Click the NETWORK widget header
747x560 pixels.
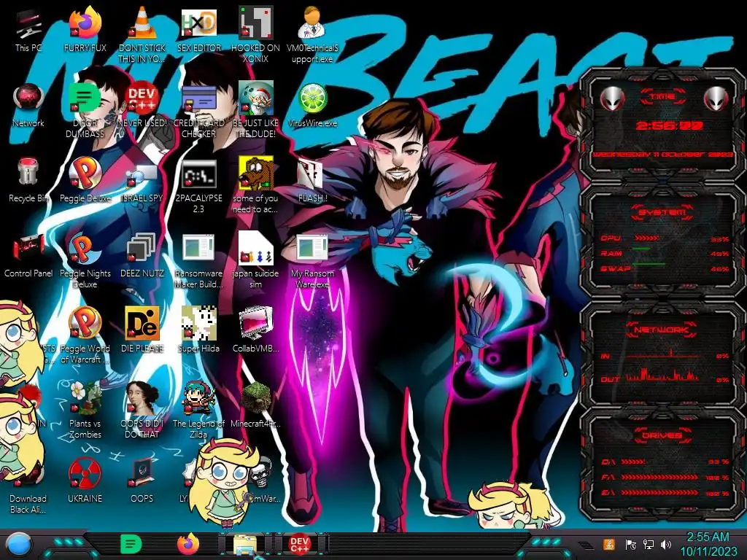pyautogui.click(x=662, y=330)
